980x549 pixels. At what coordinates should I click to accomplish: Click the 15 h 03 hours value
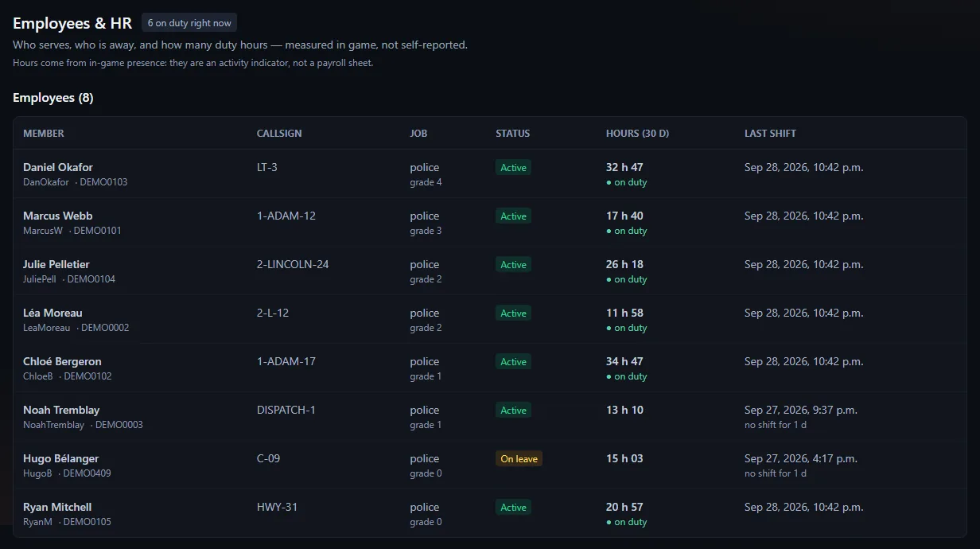point(624,458)
